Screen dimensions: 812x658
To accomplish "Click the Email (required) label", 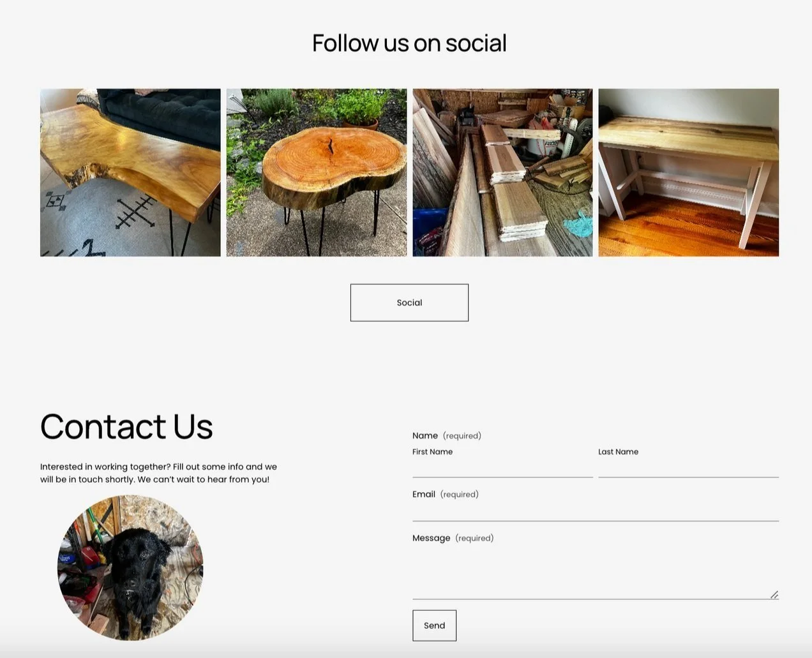I will coord(446,494).
